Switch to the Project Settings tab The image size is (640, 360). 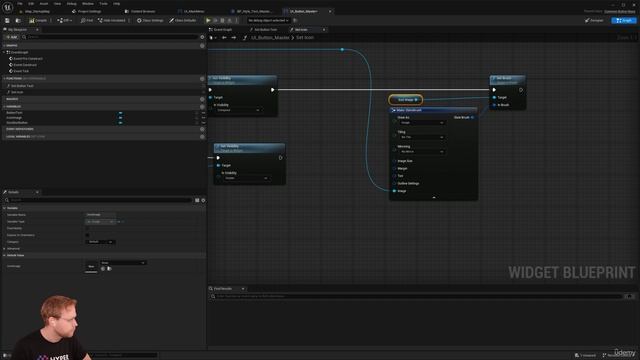(87, 11)
